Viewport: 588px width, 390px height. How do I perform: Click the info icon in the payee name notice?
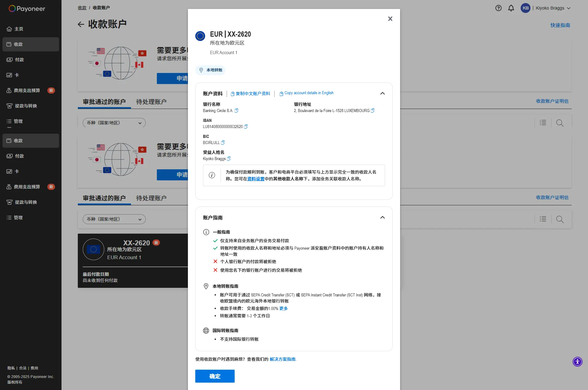pyautogui.click(x=212, y=175)
